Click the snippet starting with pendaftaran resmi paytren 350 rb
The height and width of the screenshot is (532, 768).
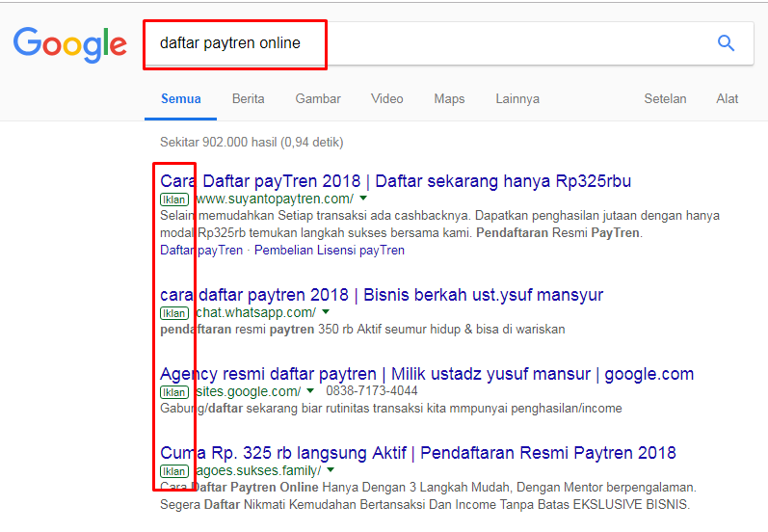click(x=362, y=330)
